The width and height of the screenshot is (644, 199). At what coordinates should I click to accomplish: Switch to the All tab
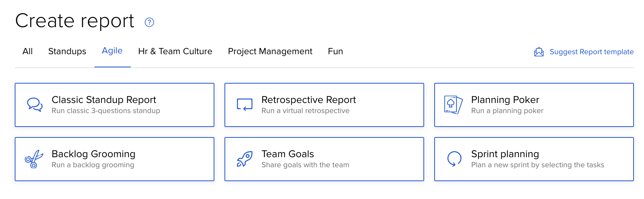(27, 51)
